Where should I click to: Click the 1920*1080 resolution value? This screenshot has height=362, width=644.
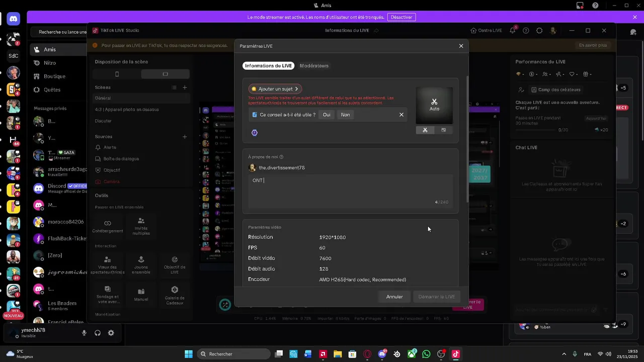pos(333,237)
